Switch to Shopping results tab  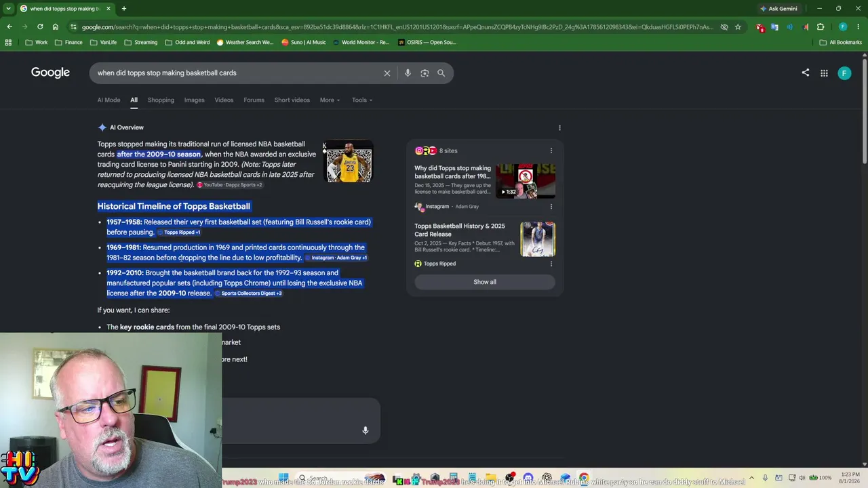point(161,100)
